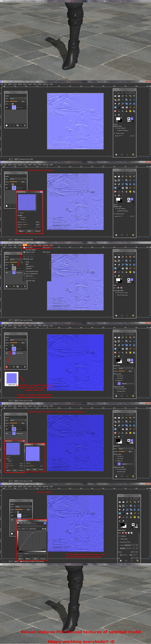Select Move tool in Layer-menu window toolbox
The width and height of the screenshot is (151, 644).
[134, 261]
